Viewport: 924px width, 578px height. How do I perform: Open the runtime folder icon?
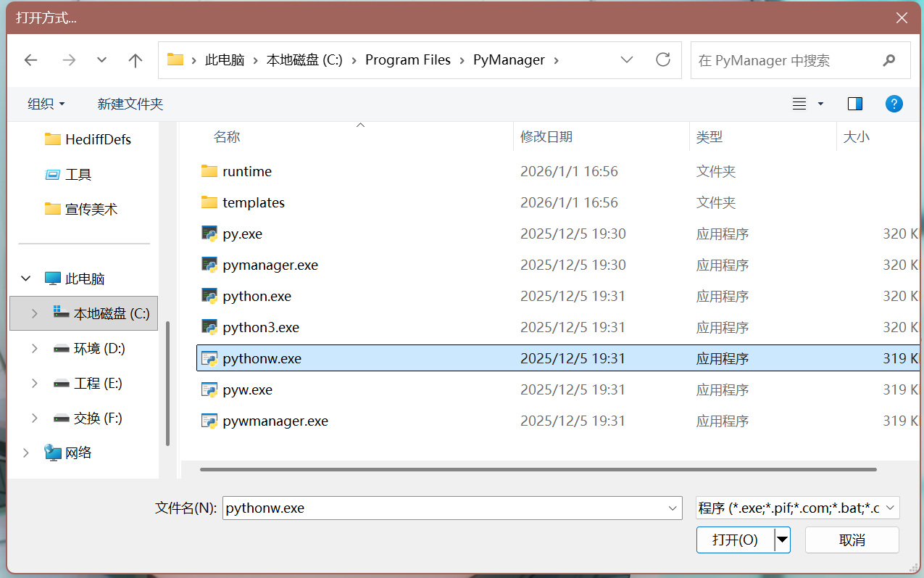(209, 171)
